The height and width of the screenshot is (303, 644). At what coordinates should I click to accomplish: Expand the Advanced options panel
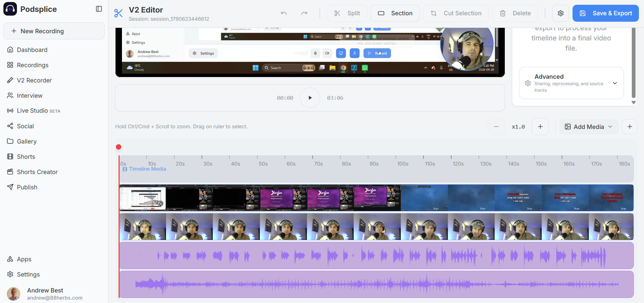[x=571, y=83]
